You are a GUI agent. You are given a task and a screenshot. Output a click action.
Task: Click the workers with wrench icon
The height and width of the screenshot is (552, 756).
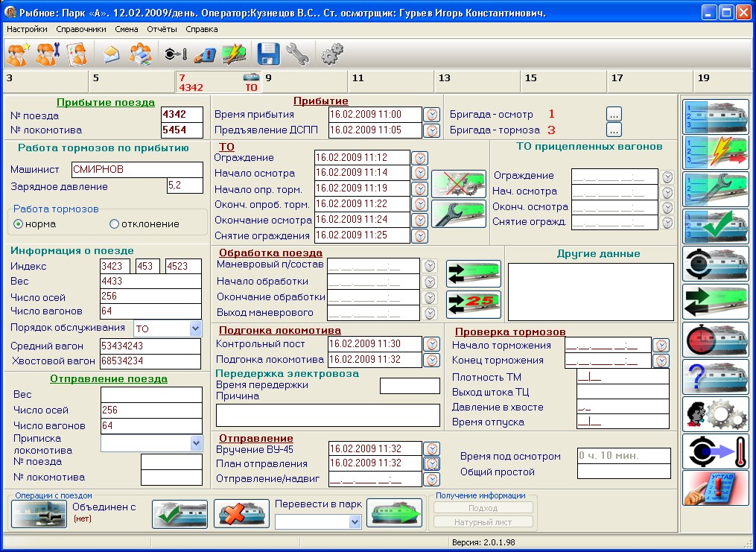(48, 54)
